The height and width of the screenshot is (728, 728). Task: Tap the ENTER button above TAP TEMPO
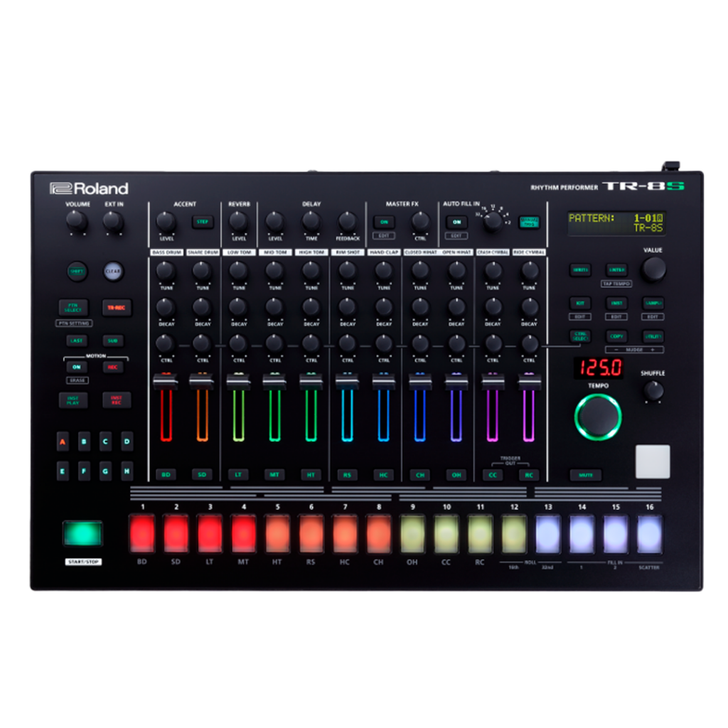(616, 269)
